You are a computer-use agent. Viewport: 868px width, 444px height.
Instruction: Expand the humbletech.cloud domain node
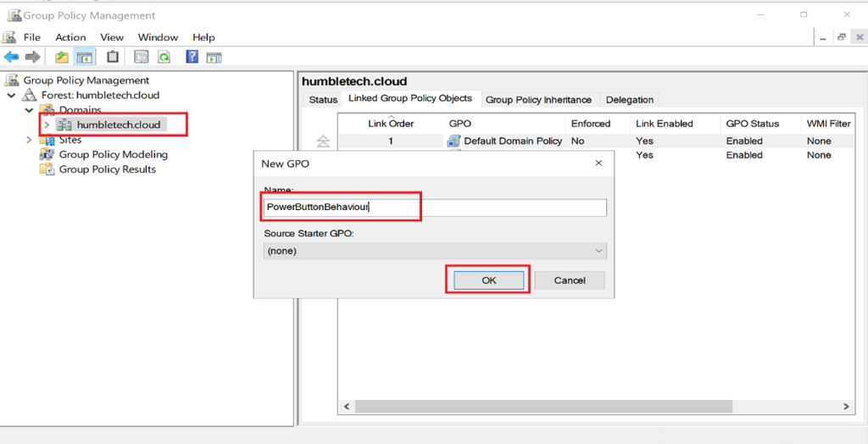(x=47, y=125)
